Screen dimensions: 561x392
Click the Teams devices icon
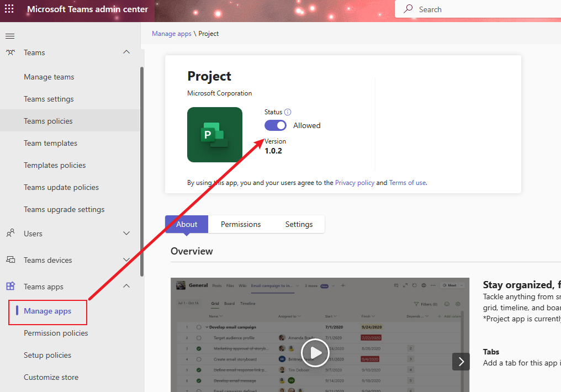click(10, 259)
